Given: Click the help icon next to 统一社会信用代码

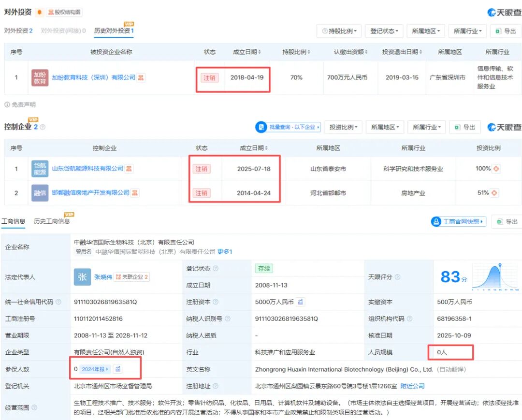Looking at the screenshot, I should pos(58,302).
